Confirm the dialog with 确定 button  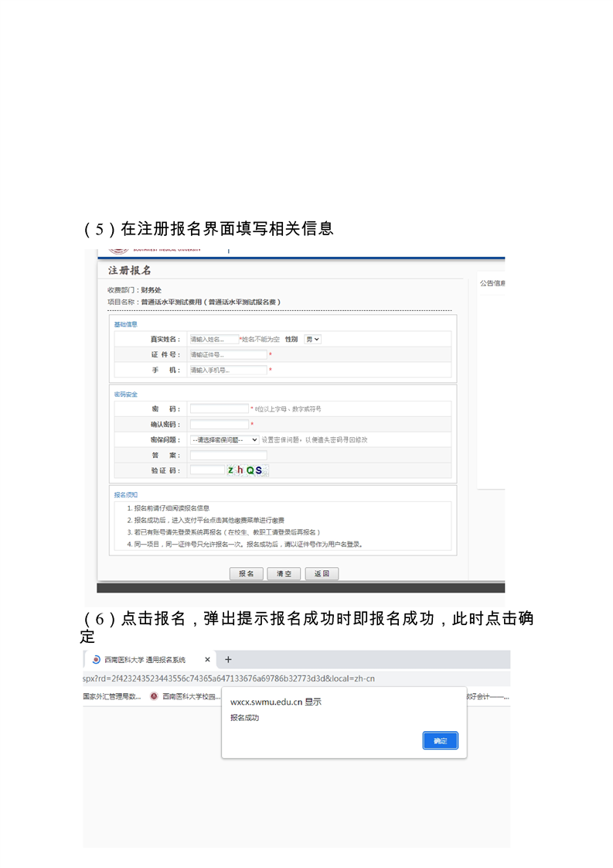coord(440,741)
